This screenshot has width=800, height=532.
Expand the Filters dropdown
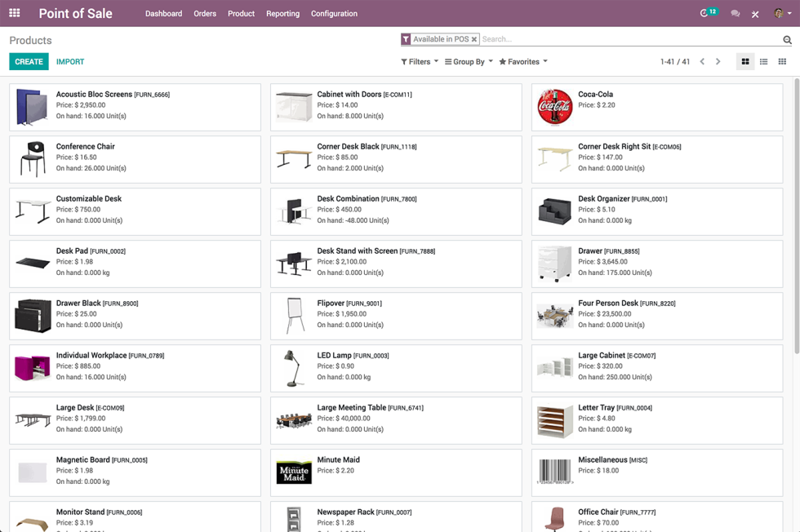419,61
